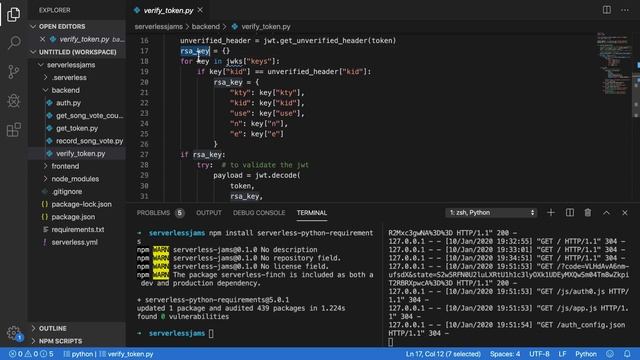
Task: Click line number 27 in the gutter
Action: click(x=144, y=154)
